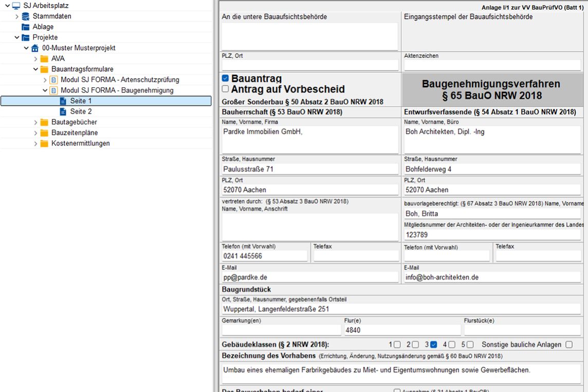Screen dimensions: 588x392
Task: Expand the Bauzeitenpläne tree node
Action: [x=35, y=133]
